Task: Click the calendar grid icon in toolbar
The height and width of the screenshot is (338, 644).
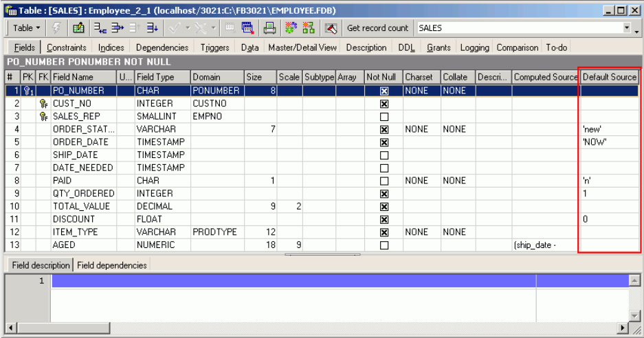Action: pyautogui.click(x=247, y=28)
